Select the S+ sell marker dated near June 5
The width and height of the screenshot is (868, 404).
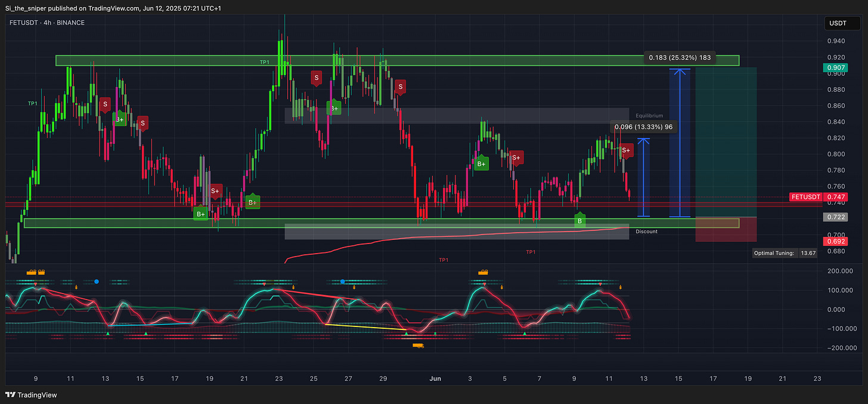click(516, 158)
